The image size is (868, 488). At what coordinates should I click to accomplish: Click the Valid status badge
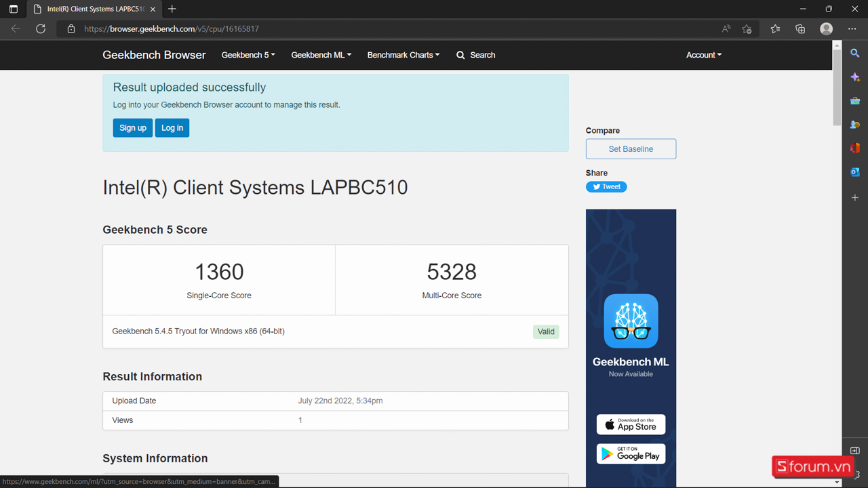coord(546,331)
